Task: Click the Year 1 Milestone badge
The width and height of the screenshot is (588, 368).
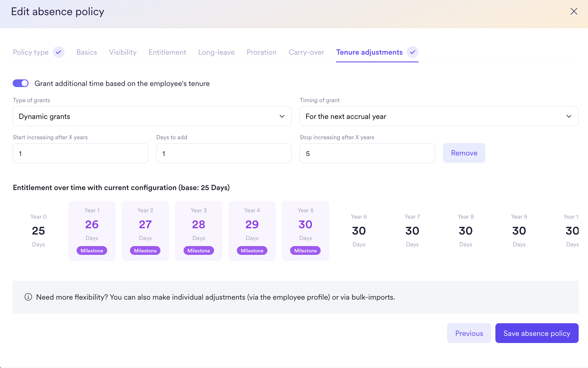Action: pos(92,250)
